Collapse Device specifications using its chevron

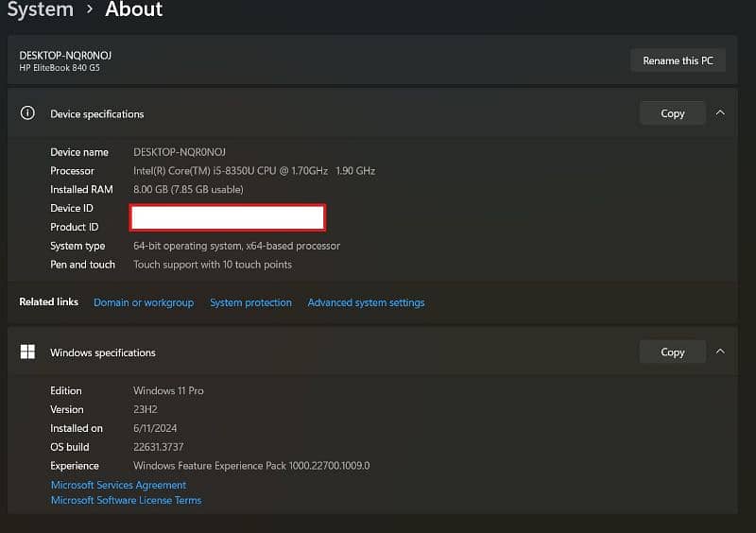720,113
